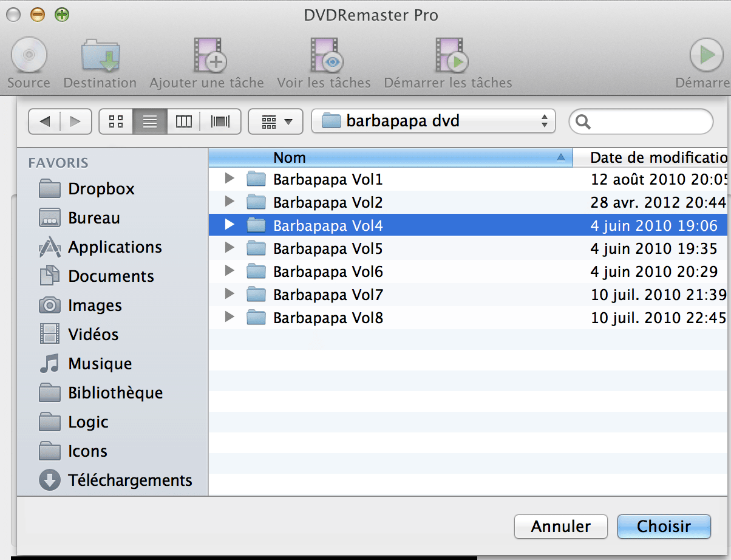Click the back navigation arrow
This screenshot has height=560, width=731.
[x=44, y=121]
